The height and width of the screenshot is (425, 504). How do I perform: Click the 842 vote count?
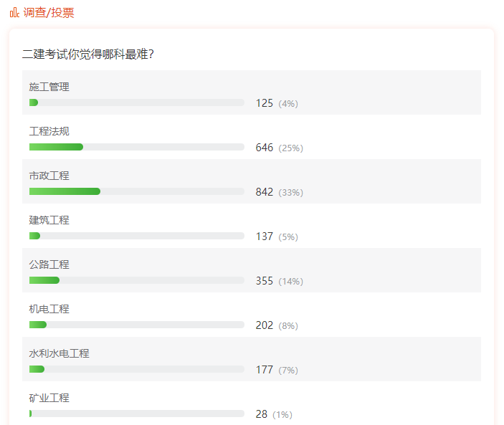coord(265,192)
